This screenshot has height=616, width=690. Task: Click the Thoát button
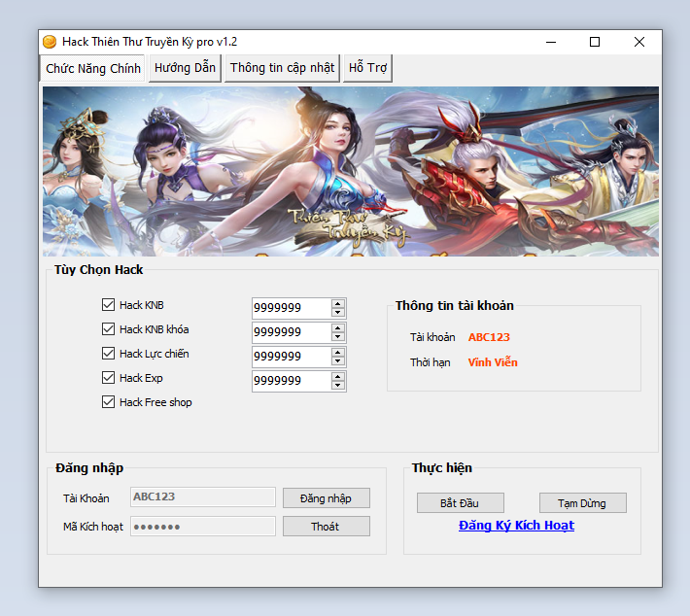[326, 526]
